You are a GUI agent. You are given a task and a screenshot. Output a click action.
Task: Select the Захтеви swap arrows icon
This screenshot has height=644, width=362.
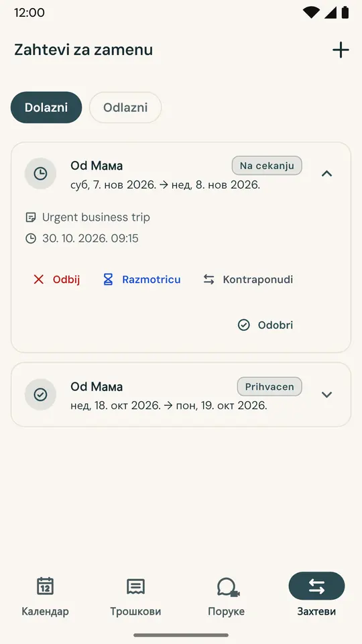pyautogui.click(x=316, y=586)
